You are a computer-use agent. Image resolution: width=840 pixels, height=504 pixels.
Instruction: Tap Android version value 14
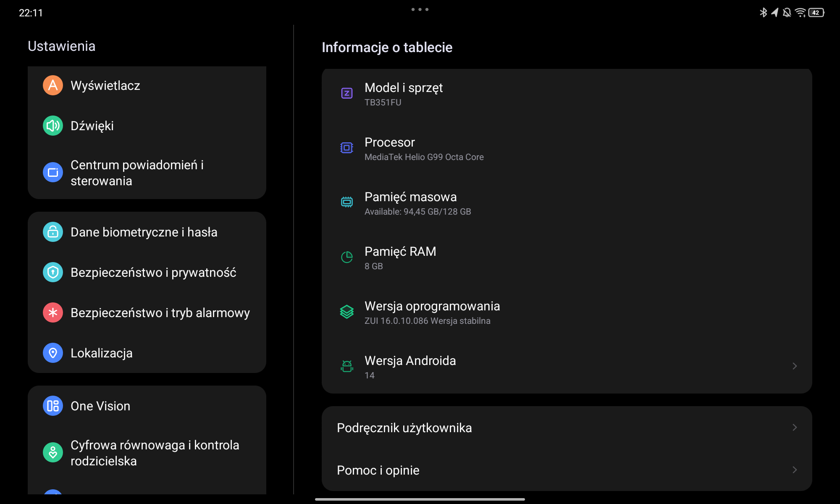(x=370, y=375)
